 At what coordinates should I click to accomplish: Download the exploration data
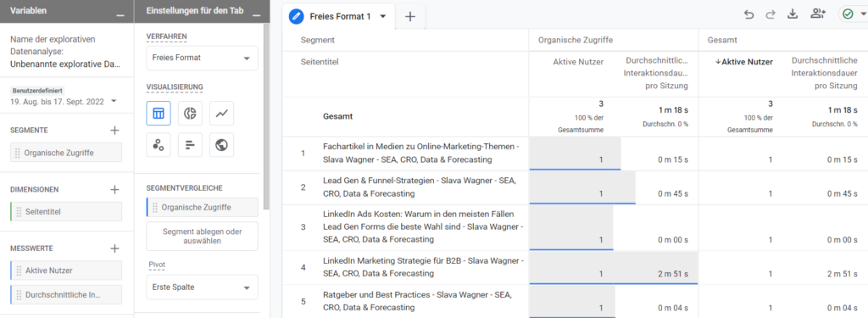793,14
